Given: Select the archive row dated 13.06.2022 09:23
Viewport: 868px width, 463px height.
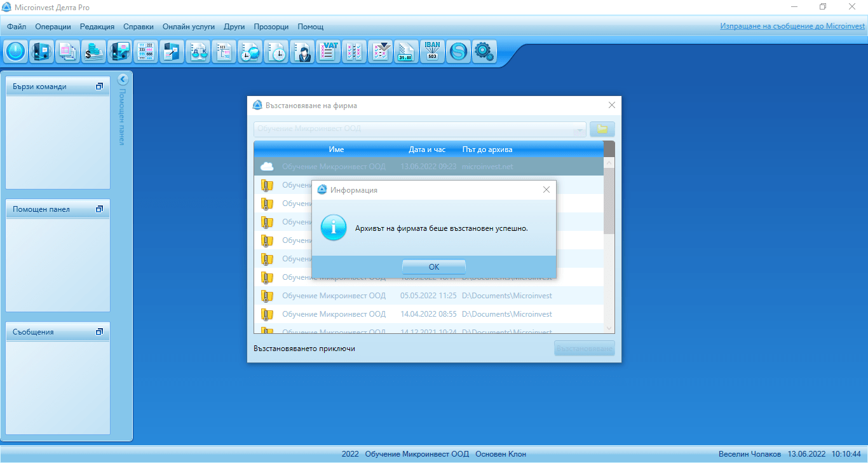Looking at the screenshot, I should 428,167.
